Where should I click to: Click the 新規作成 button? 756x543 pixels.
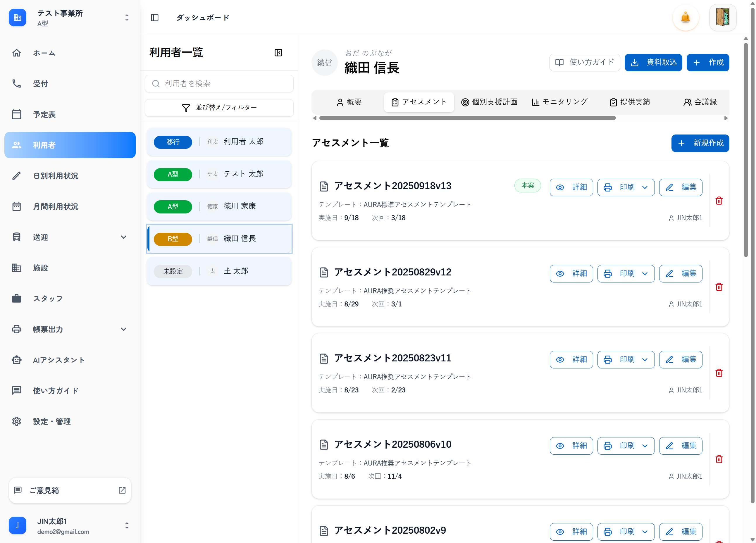700,143
